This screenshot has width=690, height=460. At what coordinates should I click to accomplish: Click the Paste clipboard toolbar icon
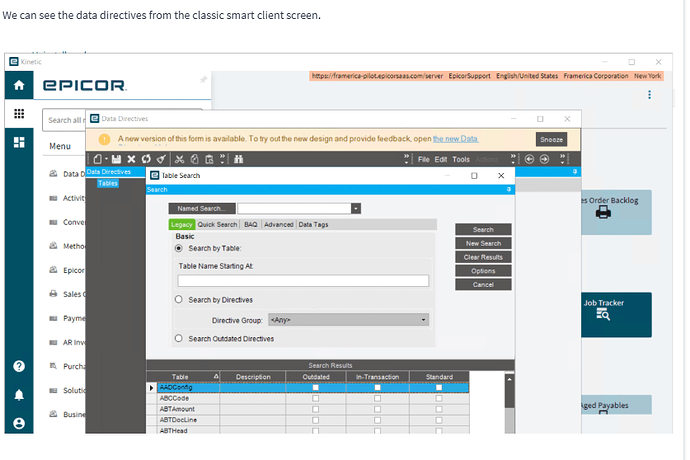(209, 159)
